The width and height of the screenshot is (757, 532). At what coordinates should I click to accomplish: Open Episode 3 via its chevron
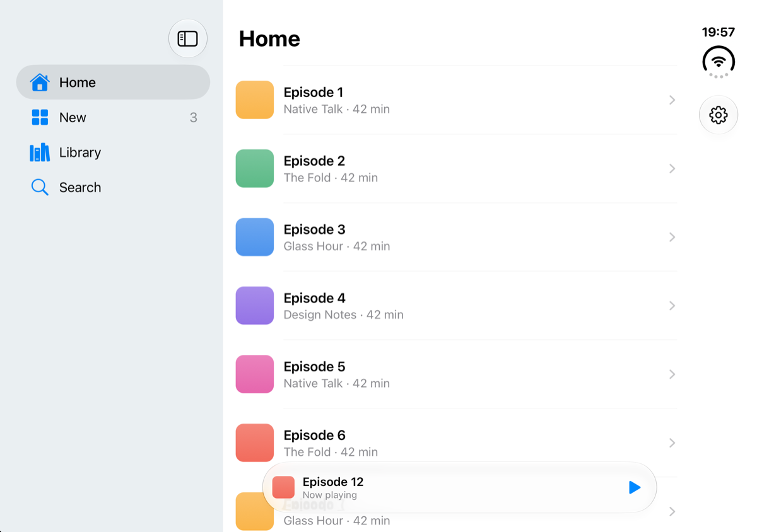pos(672,237)
